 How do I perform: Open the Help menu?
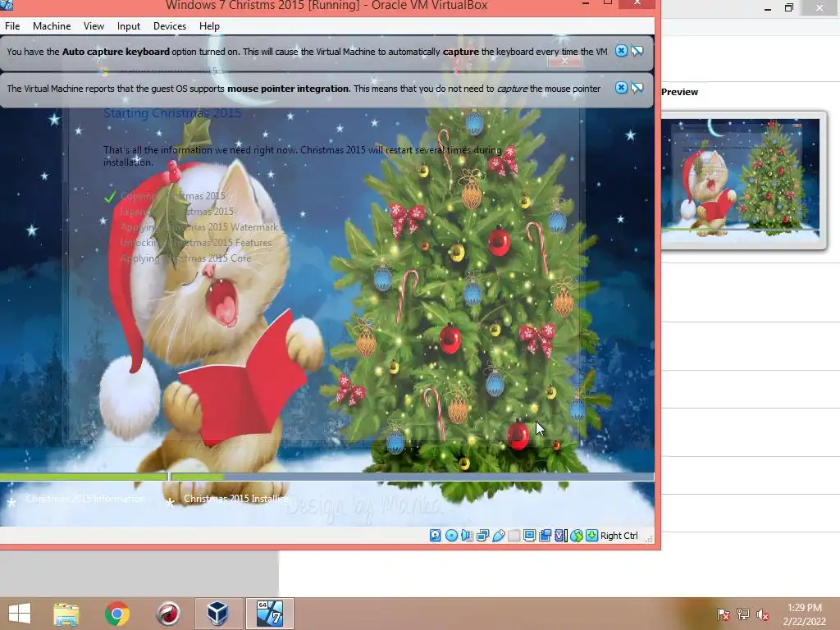(x=209, y=25)
